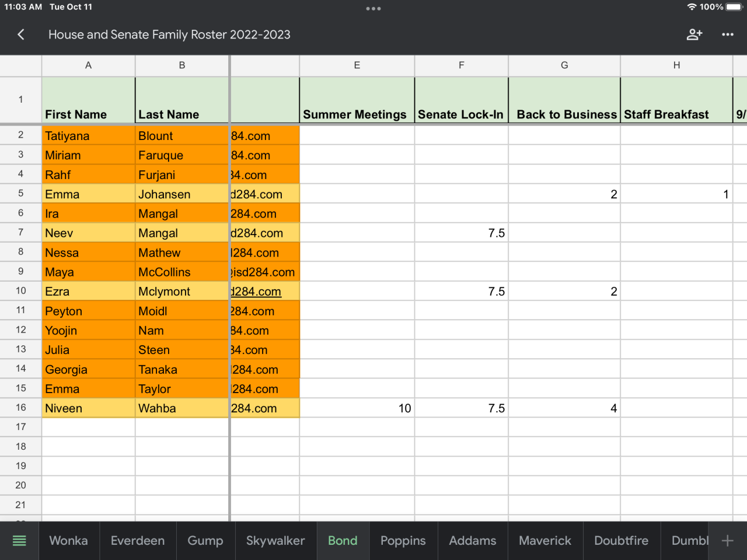Viewport: 747px width, 560px height.
Task: Select the Taylor last name cell
Action: click(182, 388)
